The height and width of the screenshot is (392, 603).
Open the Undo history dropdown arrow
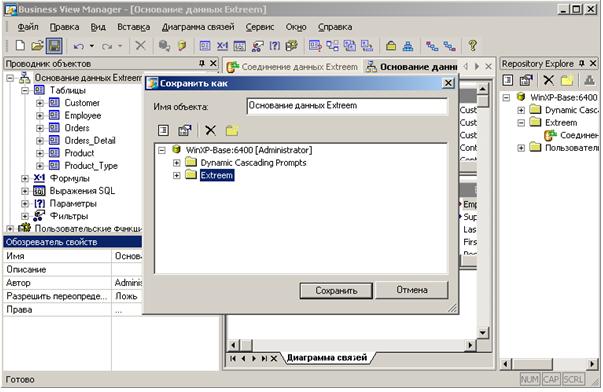click(92, 46)
